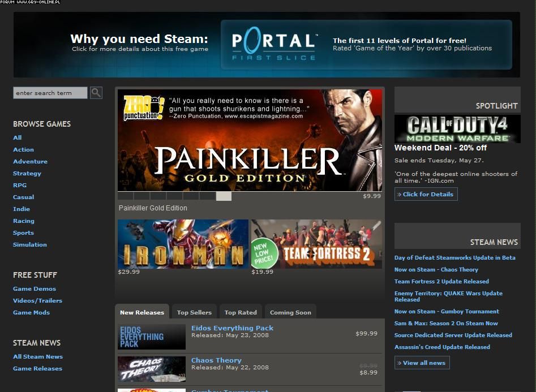Switch to the Top Sellers tab
Image resolution: width=536 pixels, height=392 pixels.
coord(194,312)
